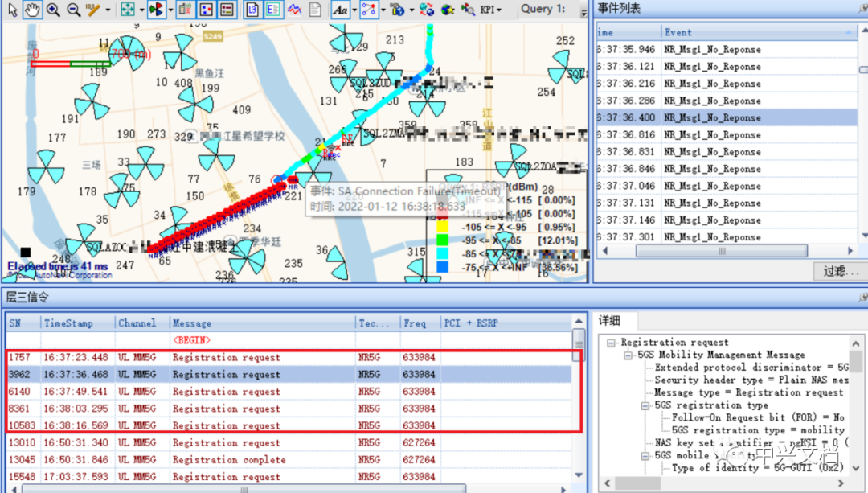Click the blank document report icon
This screenshot has width=868, height=493.
coord(315,8)
